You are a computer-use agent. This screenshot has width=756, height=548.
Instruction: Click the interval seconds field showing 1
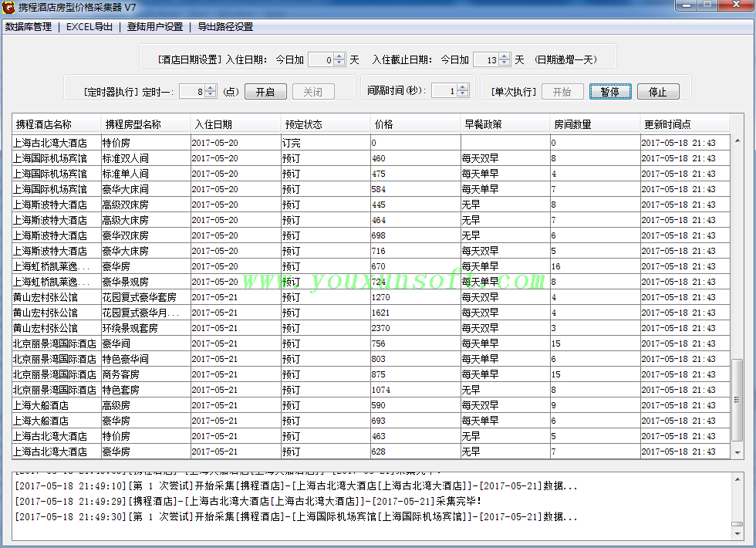[x=444, y=90]
